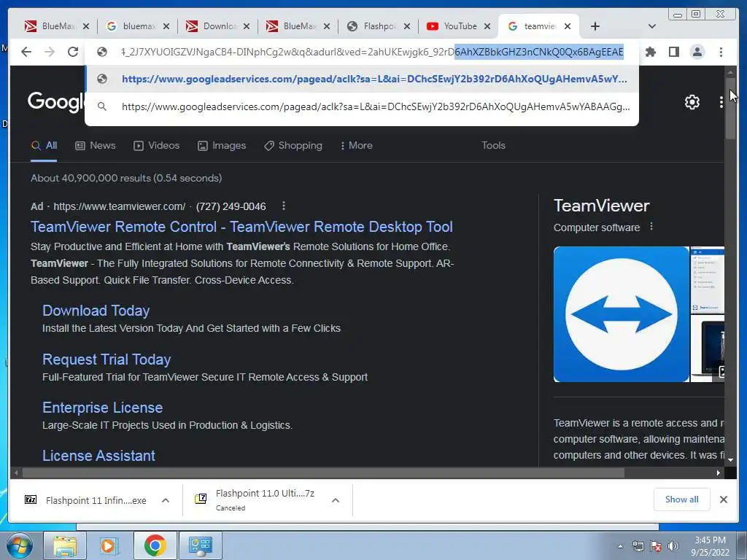Switch to the first BlueMaxima tab
Screen dimensions: 747x560
(x=52, y=26)
